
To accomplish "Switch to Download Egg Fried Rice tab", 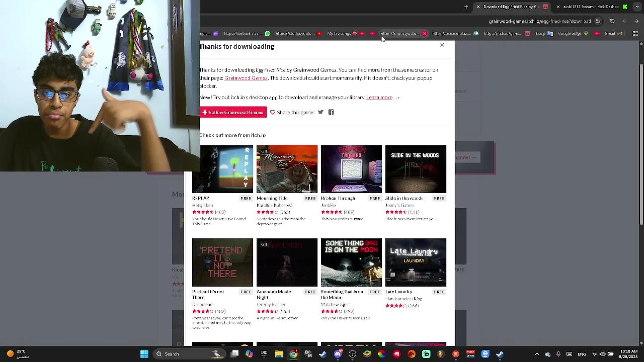I will point(511,7).
